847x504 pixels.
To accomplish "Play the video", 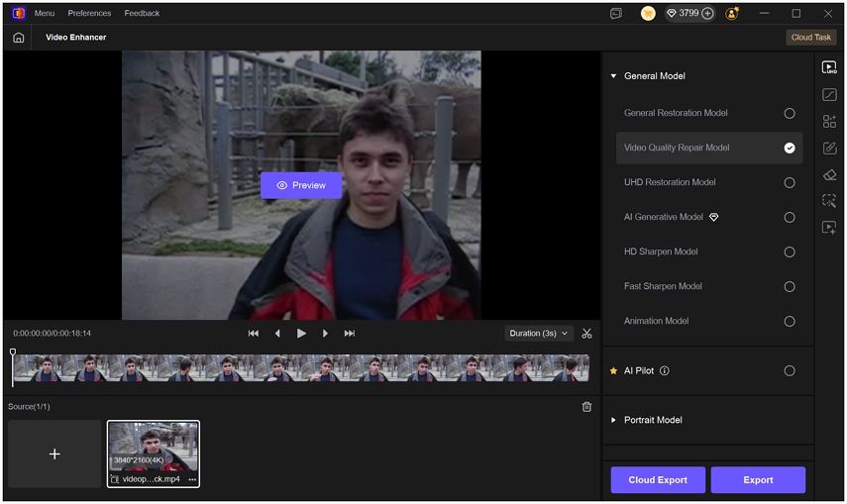I will pos(301,334).
